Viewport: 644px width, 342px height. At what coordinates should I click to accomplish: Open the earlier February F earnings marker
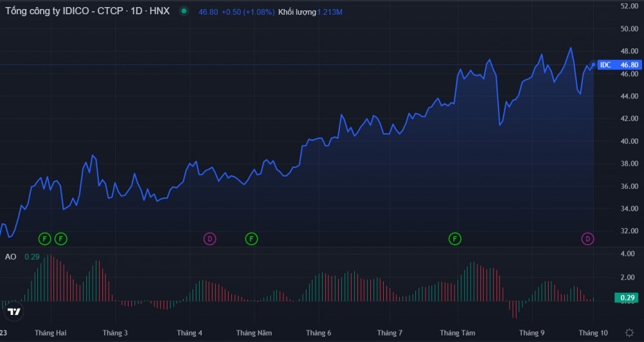pyautogui.click(x=45, y=238)
